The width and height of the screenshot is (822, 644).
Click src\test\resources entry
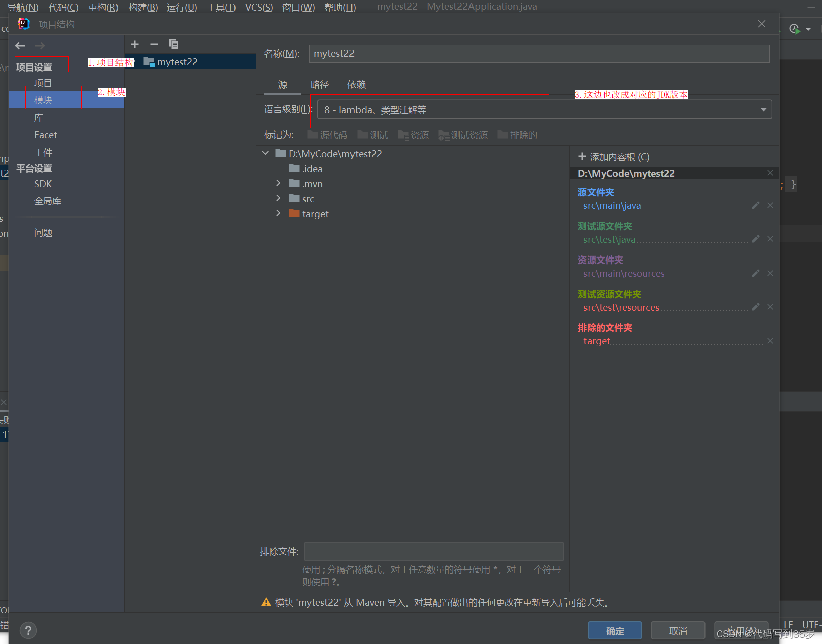point(621,307)
